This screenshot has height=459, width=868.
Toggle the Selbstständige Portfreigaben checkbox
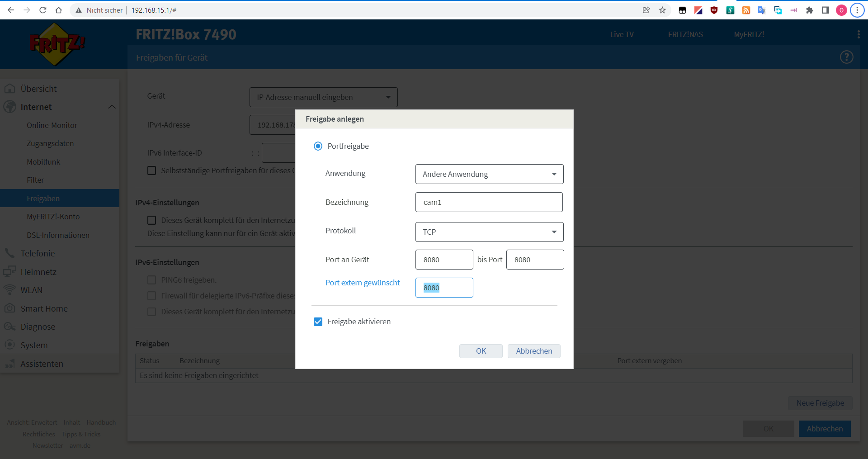pyautogui.click(x=152, y=170)
